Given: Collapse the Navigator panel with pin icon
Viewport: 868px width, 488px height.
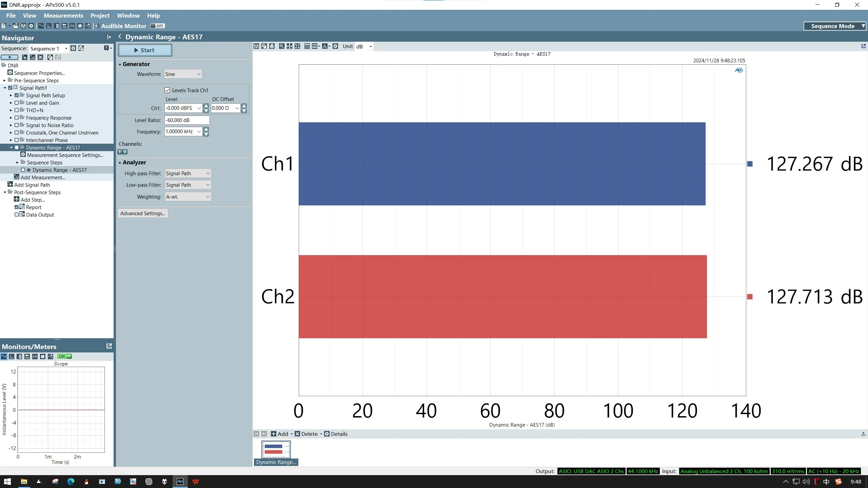Looking at the screenshot, I should [109, 37].
